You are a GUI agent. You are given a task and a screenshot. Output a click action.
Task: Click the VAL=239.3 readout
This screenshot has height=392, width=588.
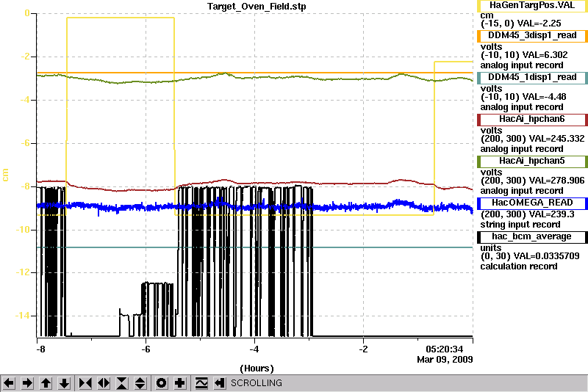(551, 214)
